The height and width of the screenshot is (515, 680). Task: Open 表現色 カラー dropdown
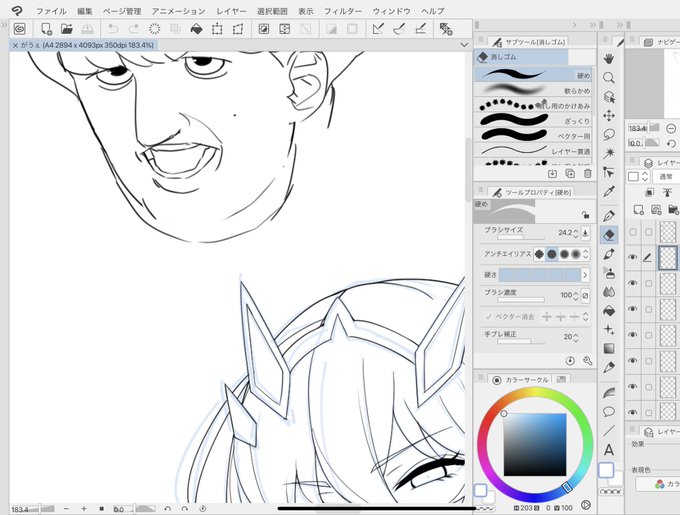[x=659, y=484]
